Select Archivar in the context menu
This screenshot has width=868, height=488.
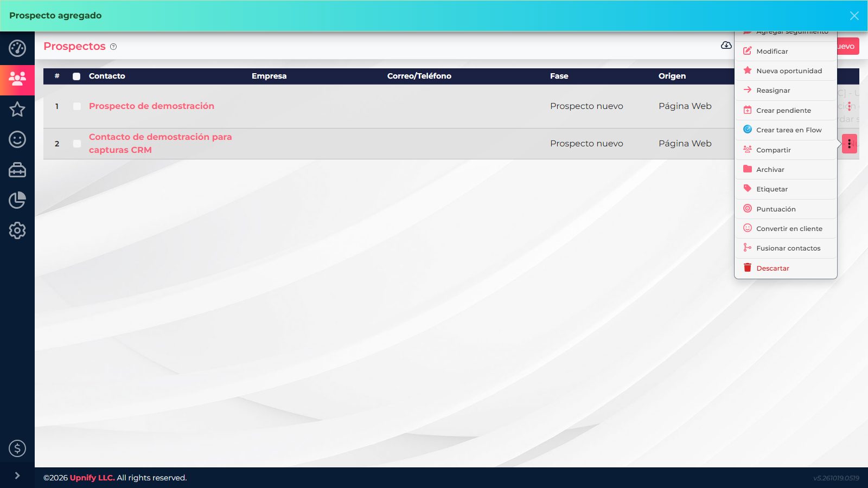coord(786,170)
